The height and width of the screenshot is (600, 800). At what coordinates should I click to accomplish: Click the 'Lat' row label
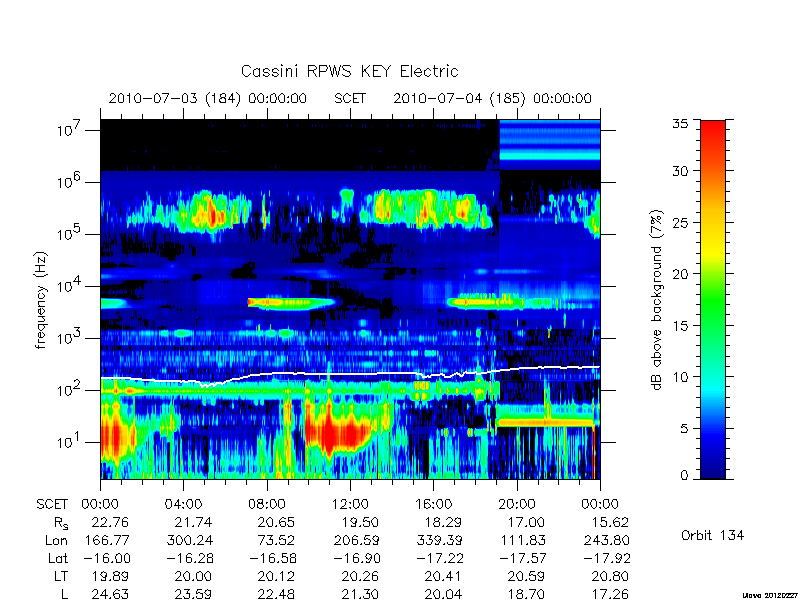click(58, 559)
